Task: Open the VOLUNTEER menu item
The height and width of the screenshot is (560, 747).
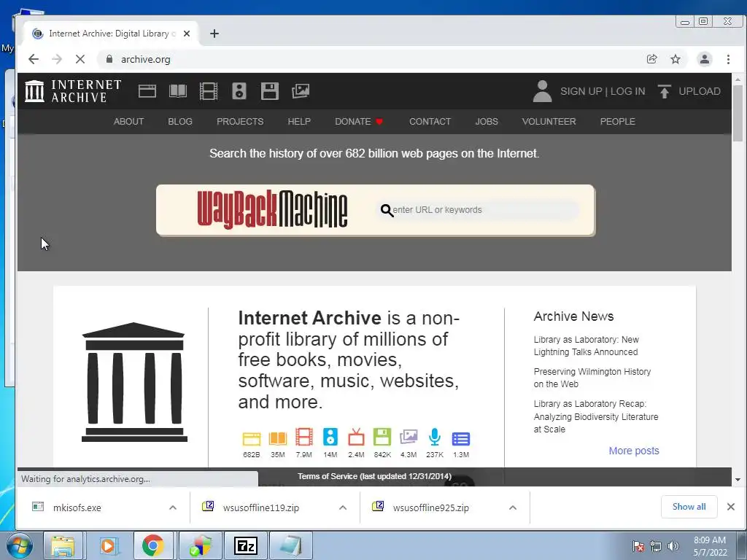Action: coord(549,122)
